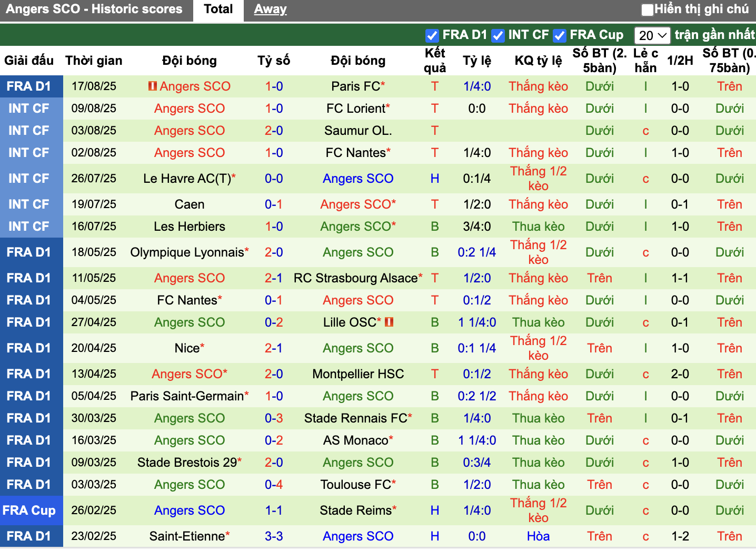Click Caen team name
The width and height of the screenshot is (756, 550).
tap(190, 204)
